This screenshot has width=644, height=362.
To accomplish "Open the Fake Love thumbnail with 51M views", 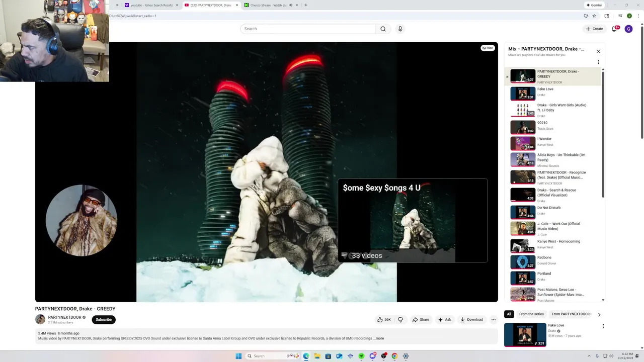I will 525,335.
